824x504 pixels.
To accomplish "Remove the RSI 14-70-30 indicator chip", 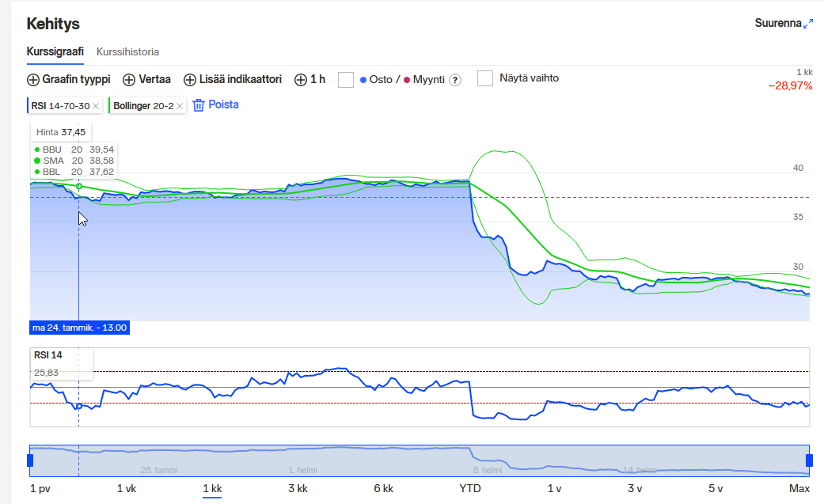I will click(96, 106).
